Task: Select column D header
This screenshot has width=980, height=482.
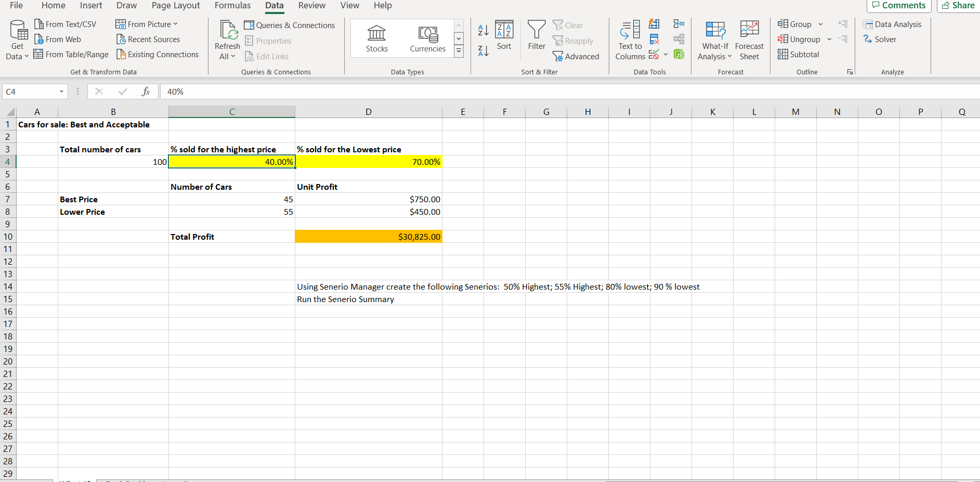Action: [369, 112]
